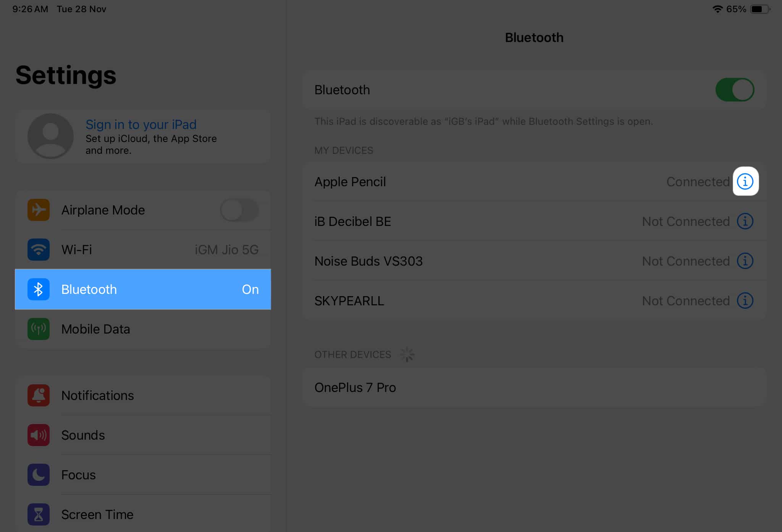Viewport: 782px width, 532px height.
Task: Click the Notifications bell icon
Action: (39, 395)
